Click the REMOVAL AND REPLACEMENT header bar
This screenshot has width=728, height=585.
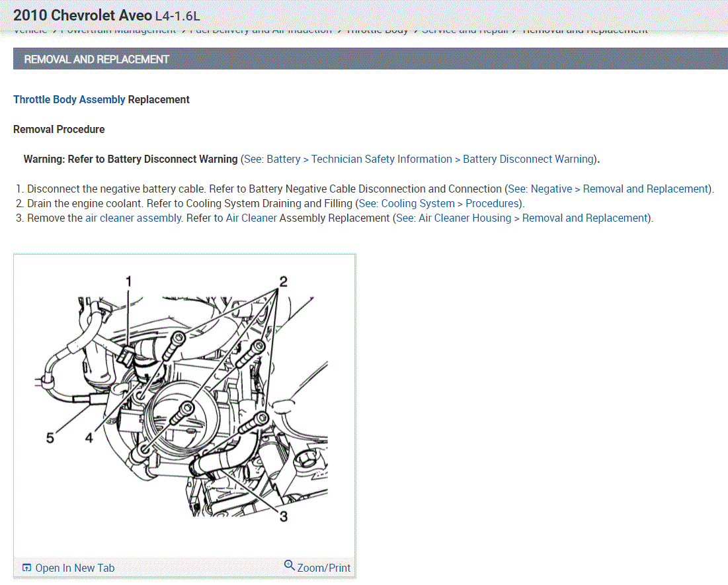click(370, 59)
